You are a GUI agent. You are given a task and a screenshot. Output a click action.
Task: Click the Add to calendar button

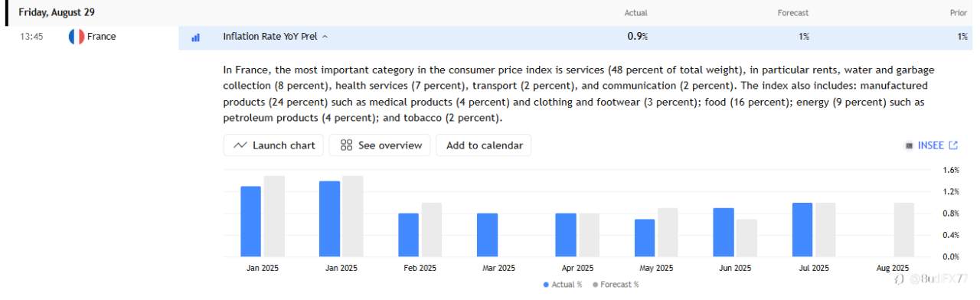click(x=484, y=145)
